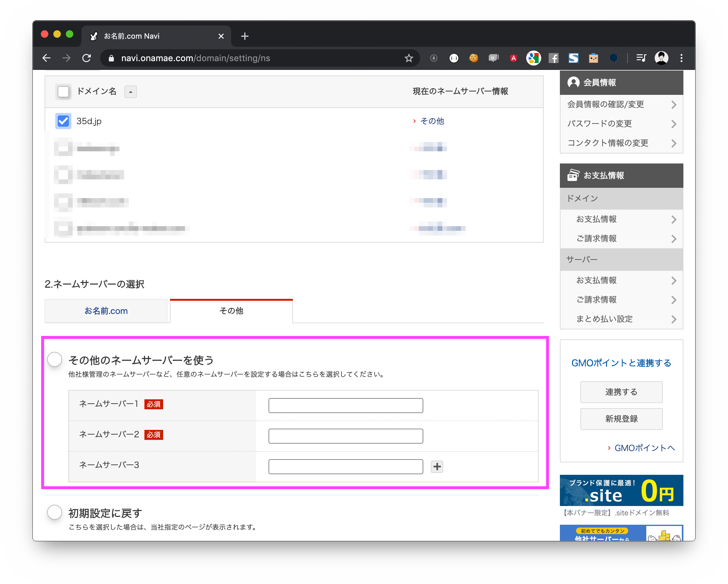Click the 会員情報 sidebar header

pos(621,82)
